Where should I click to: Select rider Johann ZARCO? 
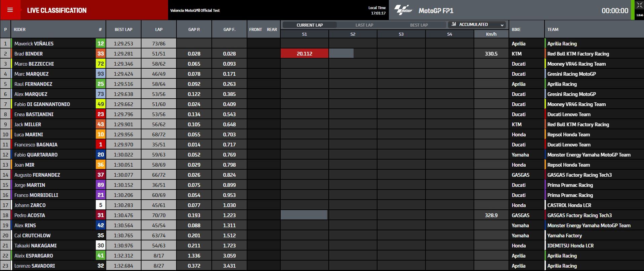pyautogui.click(x=30, y=205)
